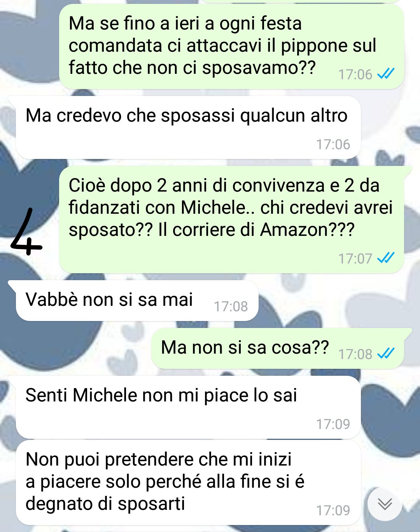
Task: Click the 17:09 timestamp under 'Senti Michele'
Action: 333,424
